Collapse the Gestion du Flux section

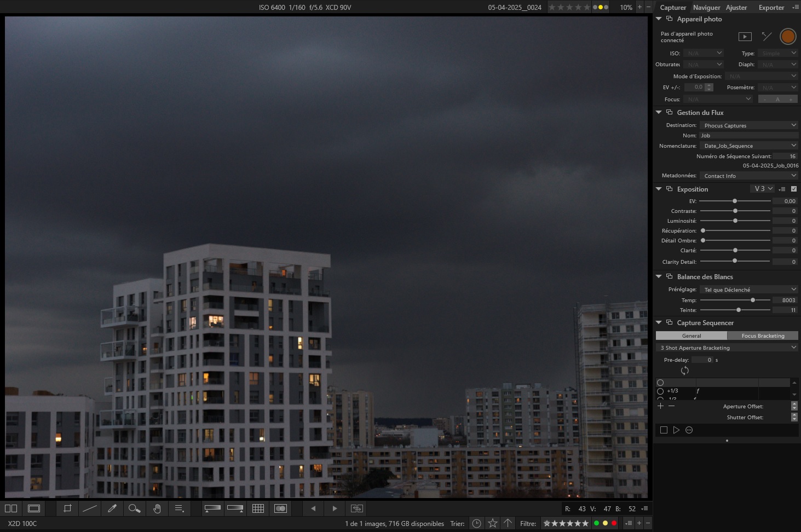click(659, 112)
